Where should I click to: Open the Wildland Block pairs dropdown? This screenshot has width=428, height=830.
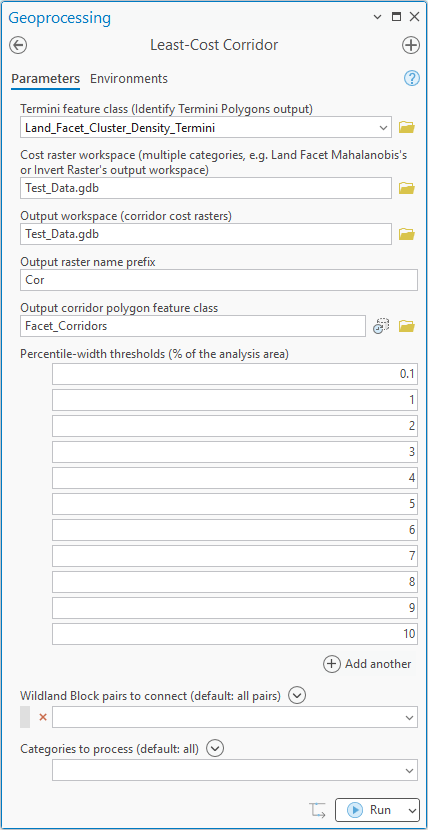(409, 718)
